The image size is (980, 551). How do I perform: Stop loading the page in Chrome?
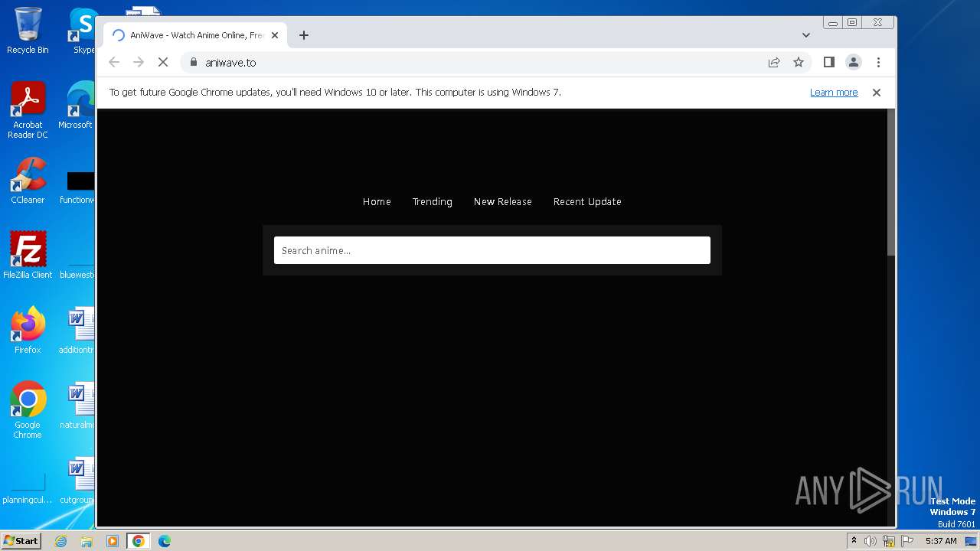163,63
